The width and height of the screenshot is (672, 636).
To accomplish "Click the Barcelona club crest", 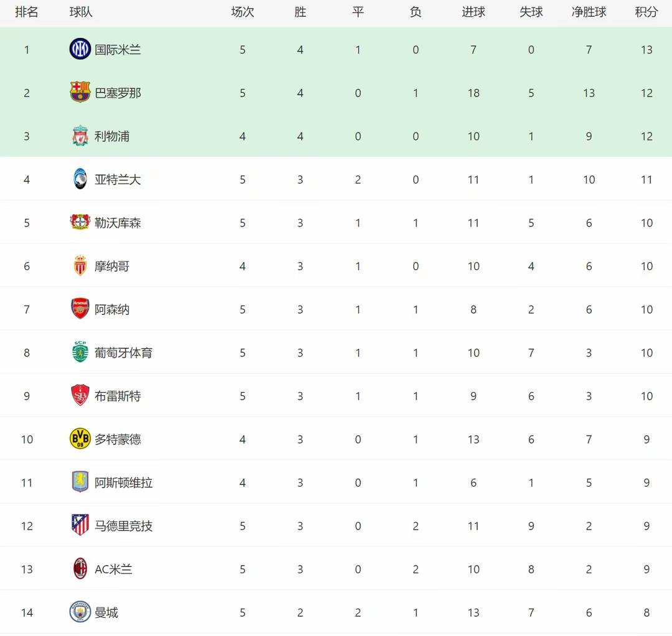I will pyautogui.click(x=80, y=93).
